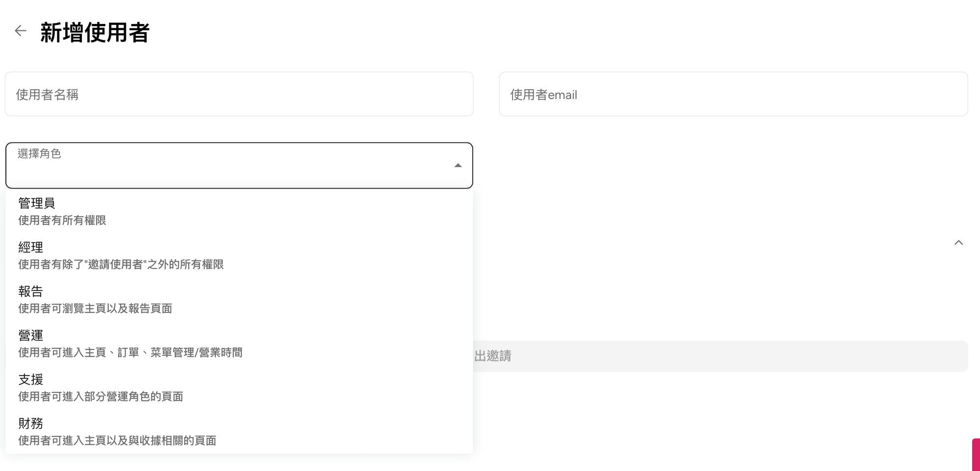Pick the 財務 role option
Image resolution: width=980 pixels, height=471 pixels.
(239, 432)
